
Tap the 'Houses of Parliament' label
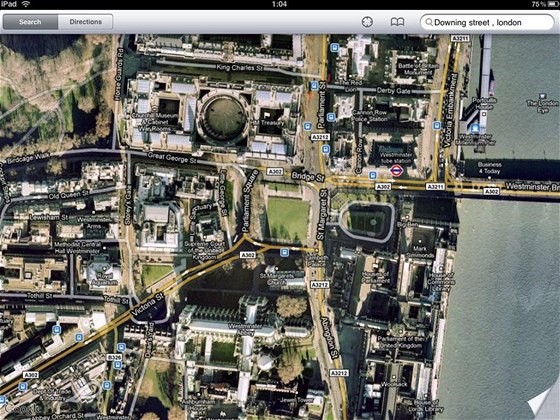(375, 277)
